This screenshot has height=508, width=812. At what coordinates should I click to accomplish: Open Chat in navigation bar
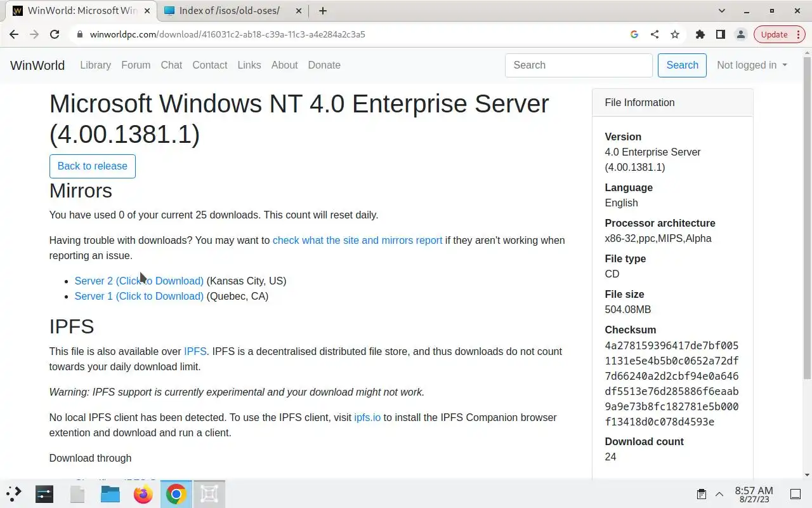tap(171, 65)
